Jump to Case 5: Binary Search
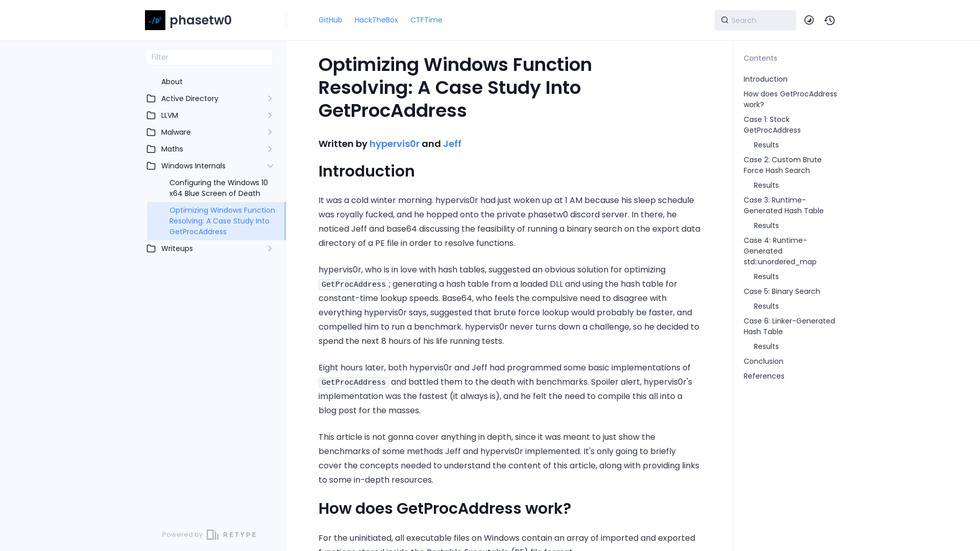This screenshot has width=980, height=551. (782, 291)
